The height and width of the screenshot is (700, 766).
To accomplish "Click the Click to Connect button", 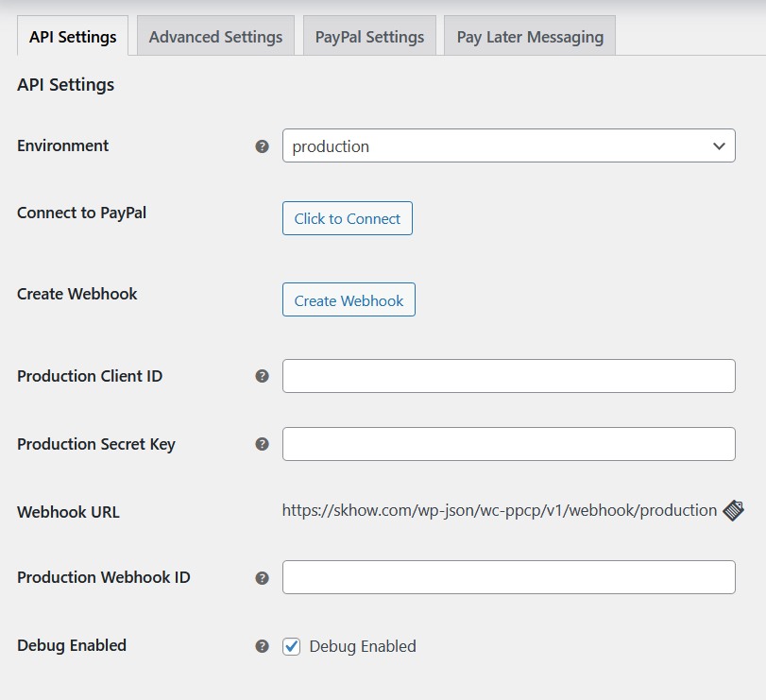I will coord(348,218).
